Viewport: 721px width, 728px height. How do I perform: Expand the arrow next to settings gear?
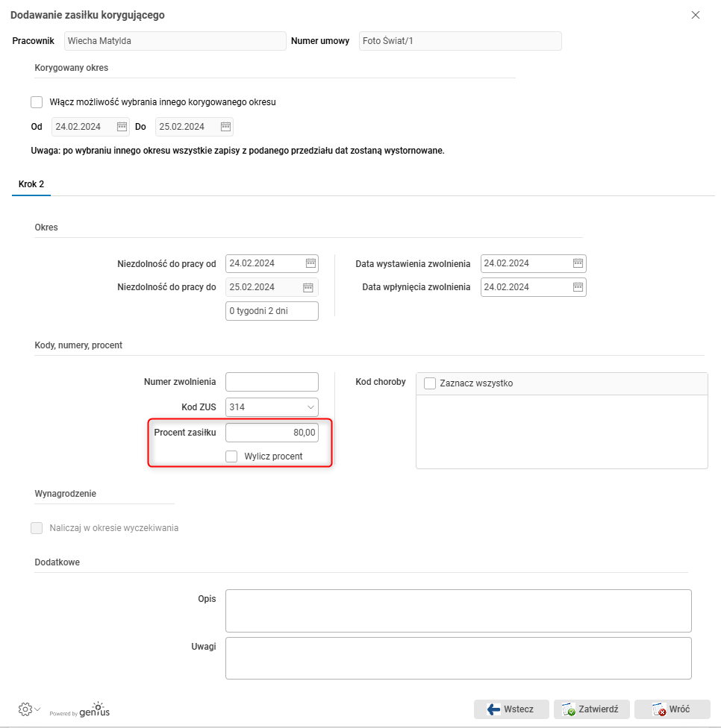coord(37,709)
